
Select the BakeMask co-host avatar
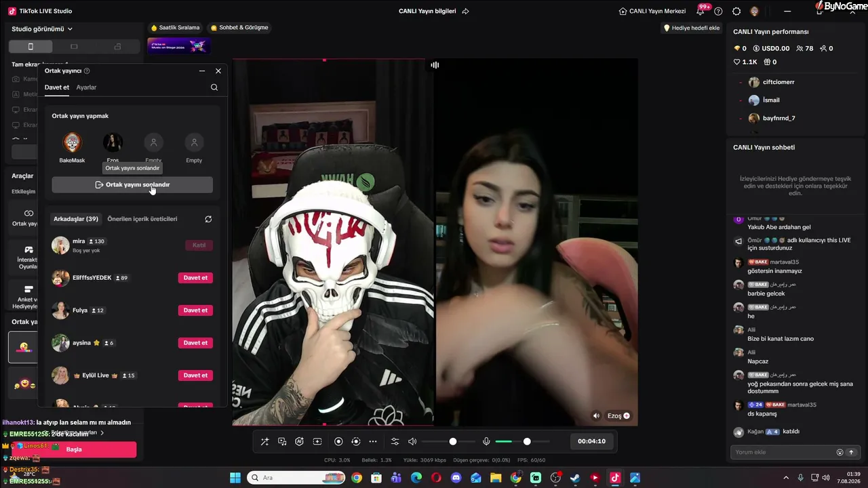(x=72, y=142)
